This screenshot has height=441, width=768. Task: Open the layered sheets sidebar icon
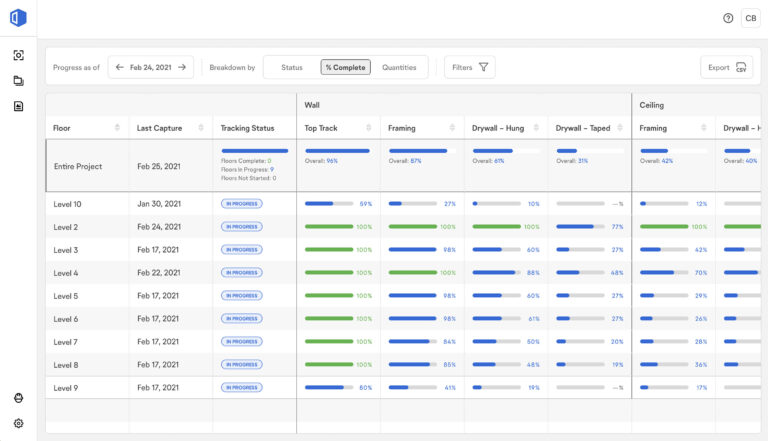point(18,81)
